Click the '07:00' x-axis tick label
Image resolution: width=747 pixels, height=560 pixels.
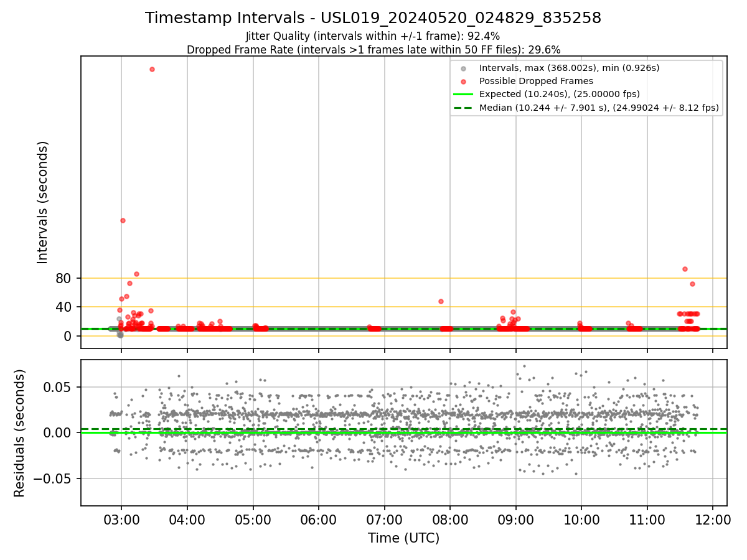(x=384, y=520)
